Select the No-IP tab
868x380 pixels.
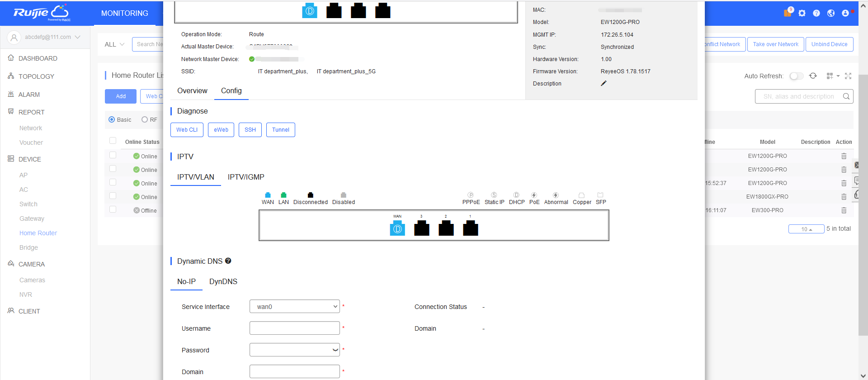click(186, 282)
